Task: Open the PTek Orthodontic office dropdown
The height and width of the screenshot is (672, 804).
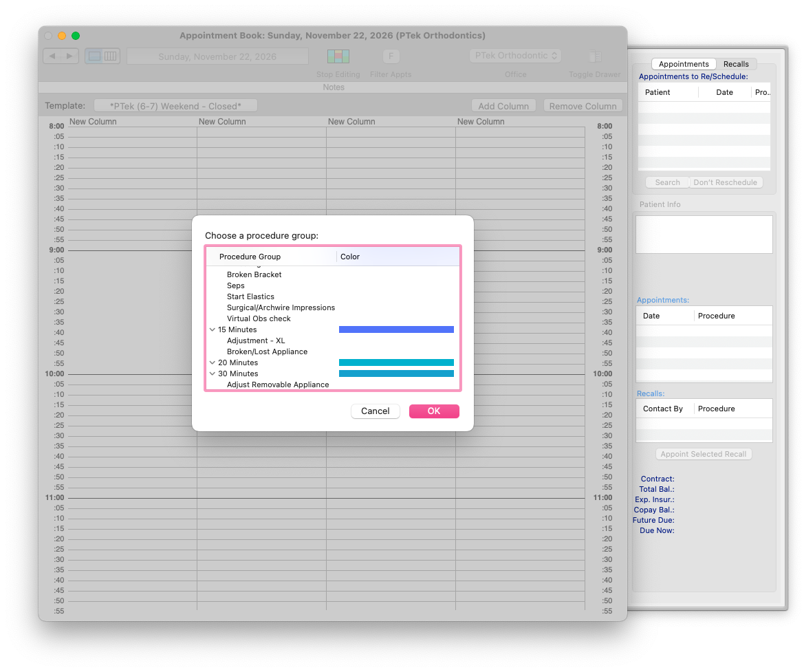Action: pyautogui.click(x=515, y=56)
